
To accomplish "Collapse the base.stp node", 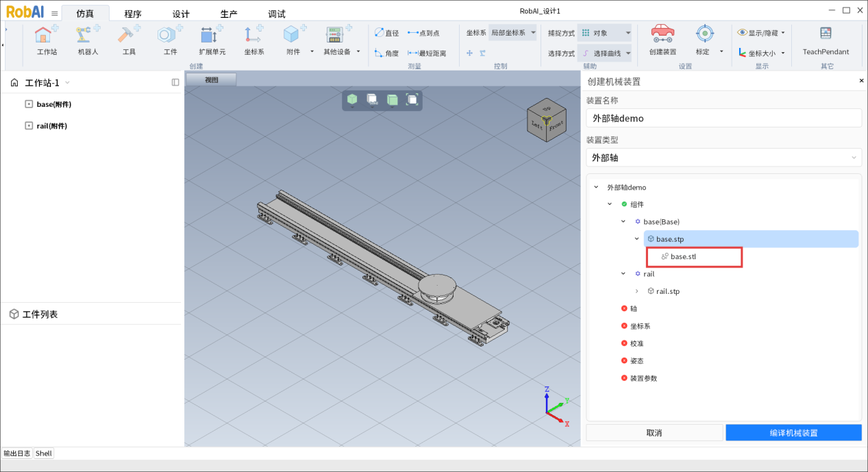I will [x=636, y=239].
